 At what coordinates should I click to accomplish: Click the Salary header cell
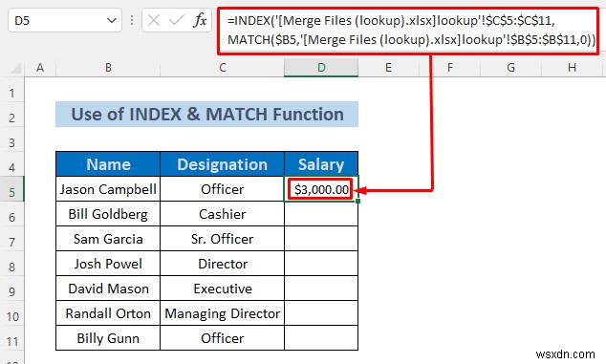point(321,164)
